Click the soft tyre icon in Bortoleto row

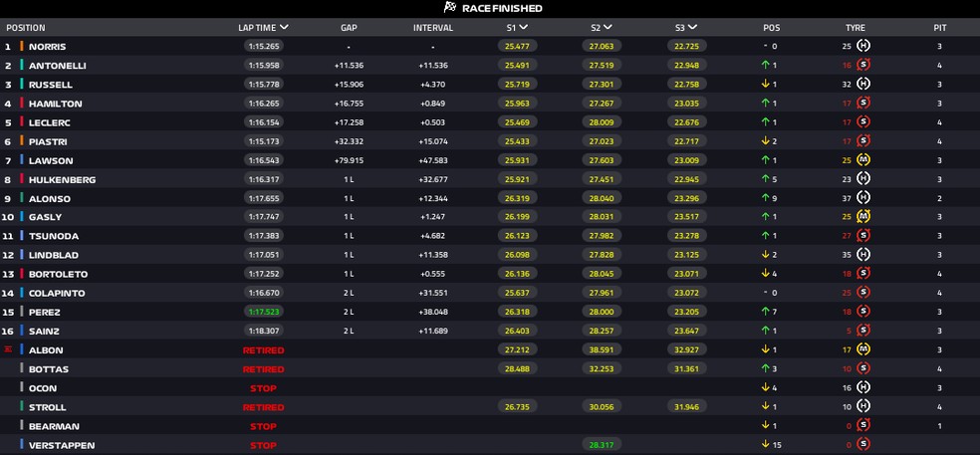(x=863, y=273)
